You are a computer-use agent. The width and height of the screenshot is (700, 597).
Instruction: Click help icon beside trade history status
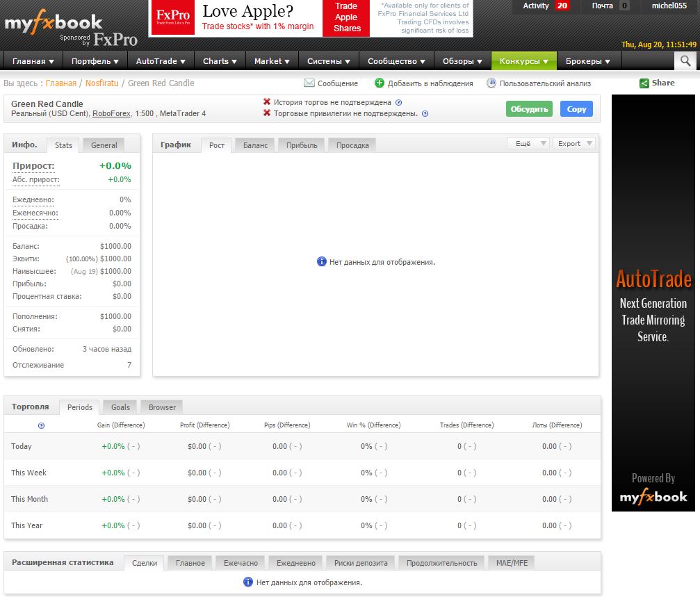399,103
